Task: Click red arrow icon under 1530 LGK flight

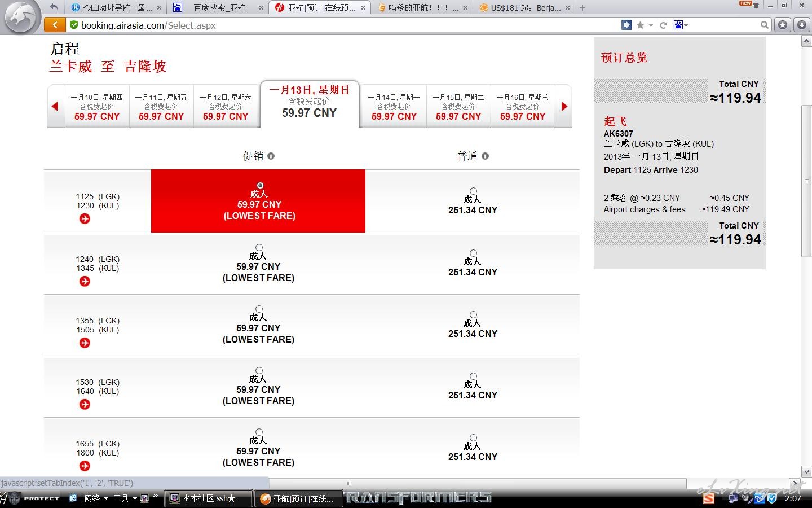Action: pos(85,404)
